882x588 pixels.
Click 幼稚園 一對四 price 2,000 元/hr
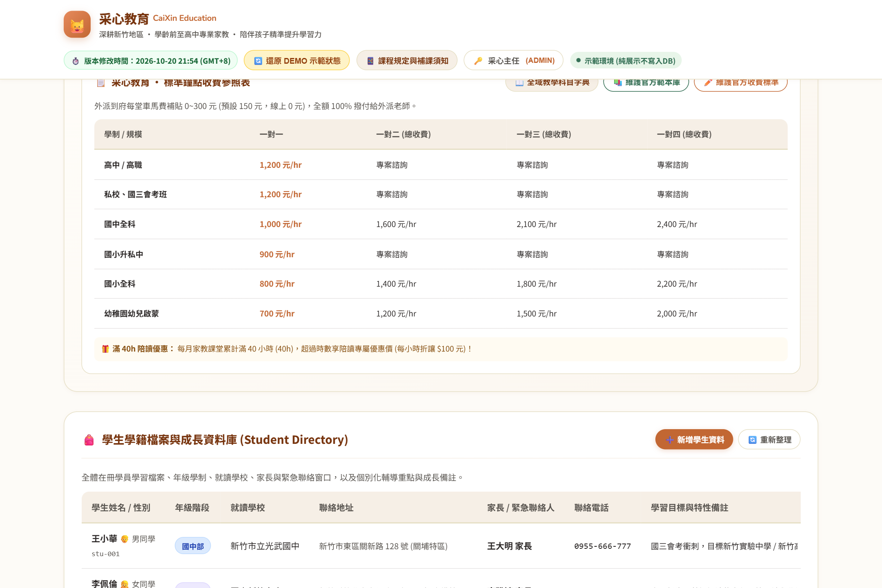(x=677, y=314)
